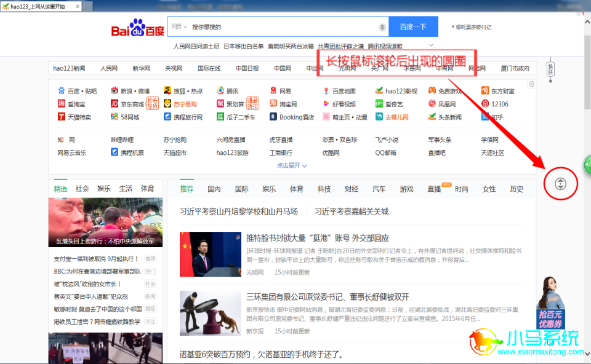Click the 搜狐·热点 site icon
Screen dimensions: 591x364
coord(167,91)
